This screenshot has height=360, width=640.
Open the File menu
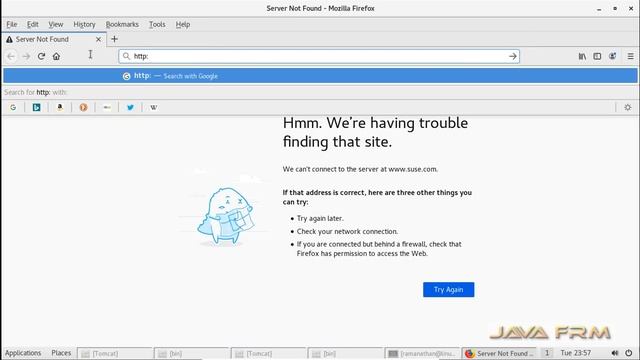coord(12,24)
